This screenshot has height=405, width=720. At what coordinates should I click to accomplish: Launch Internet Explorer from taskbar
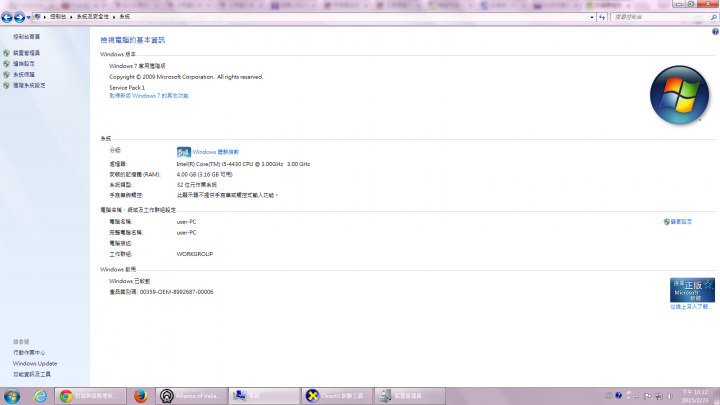click(40, 396)
